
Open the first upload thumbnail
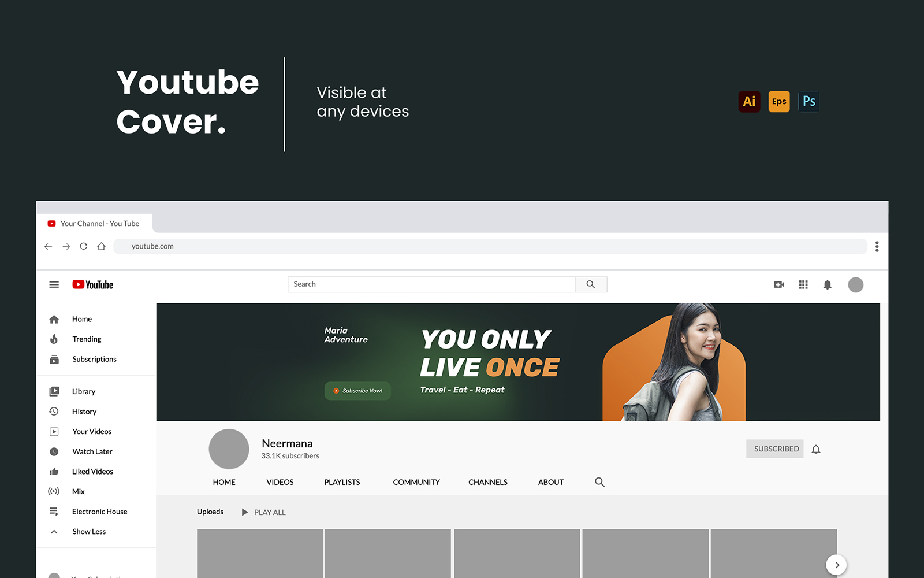pyautogui.click(x=260, y=553)
